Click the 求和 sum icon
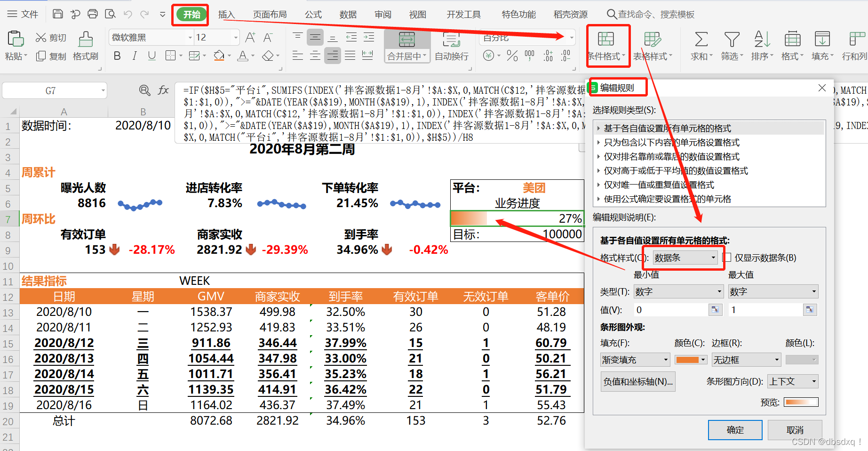The height and width of the screenshot is (451, 868). [x=701, y=40]
